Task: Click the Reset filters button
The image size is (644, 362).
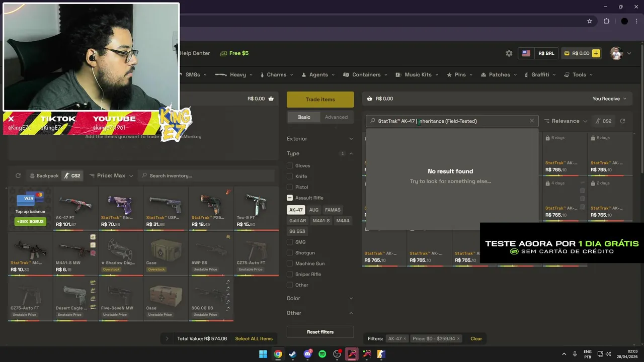Action: (320, 332)
